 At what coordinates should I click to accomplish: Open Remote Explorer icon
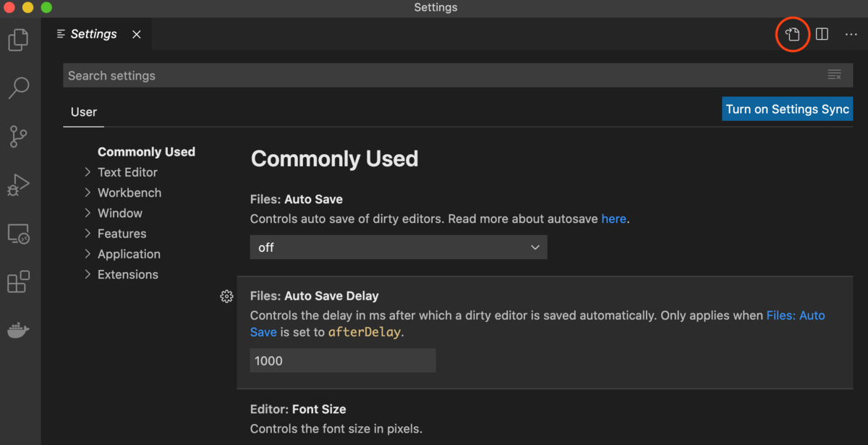(x=18, y=234)
